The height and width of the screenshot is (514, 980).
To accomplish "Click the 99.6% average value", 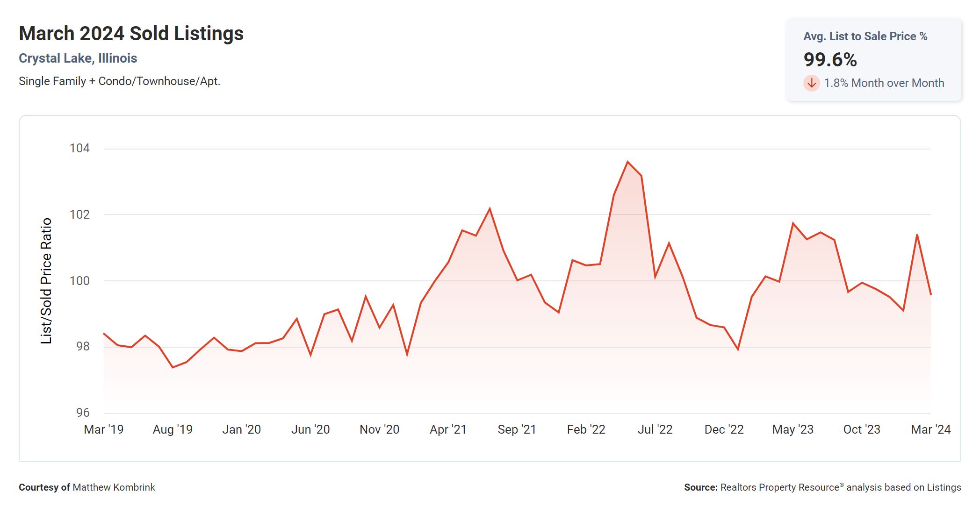I will click(x=830, y=60).
